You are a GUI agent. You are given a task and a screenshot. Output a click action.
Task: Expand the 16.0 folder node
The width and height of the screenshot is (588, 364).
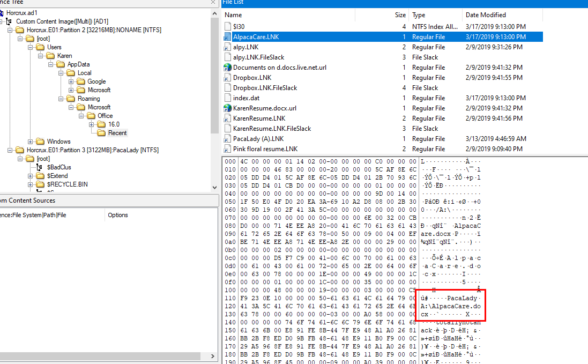(x=91, y=124)
